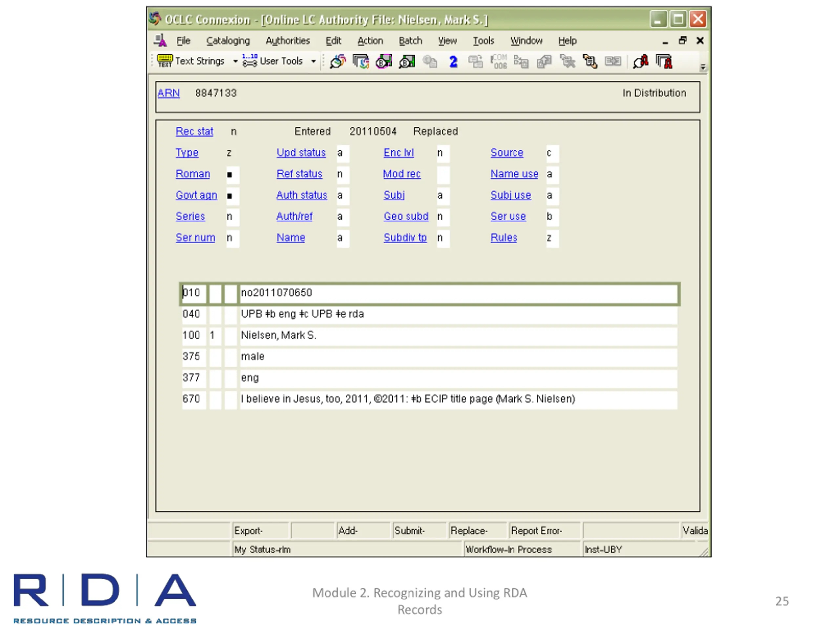Click the Roman fixed field value box

(233, 175)
